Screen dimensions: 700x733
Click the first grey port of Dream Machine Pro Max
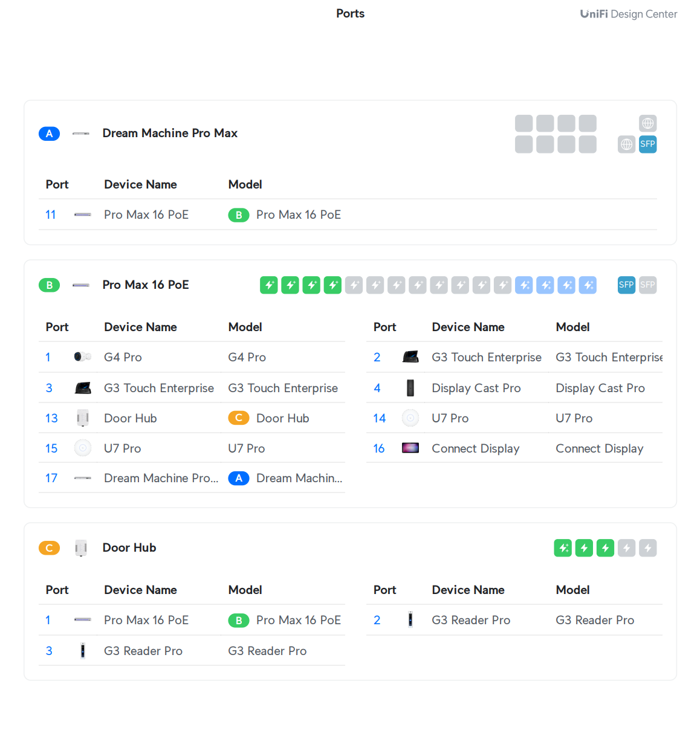click(523, 123)
